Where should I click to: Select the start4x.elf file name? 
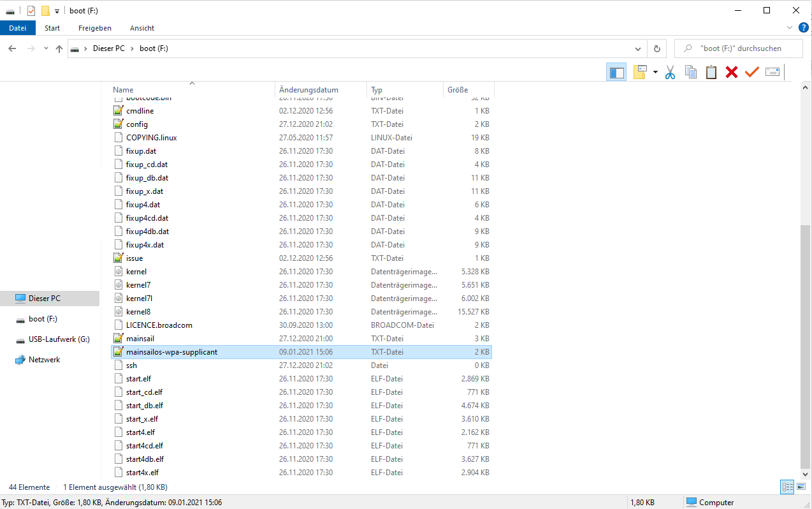pyautogui.click(x=142, y=473)
